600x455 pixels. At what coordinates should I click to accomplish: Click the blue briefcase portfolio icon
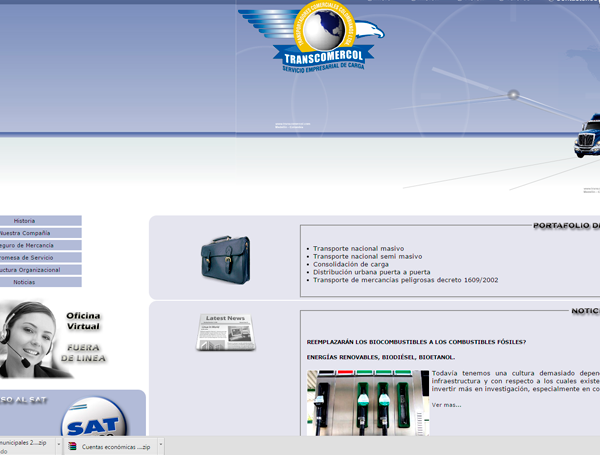[x=226, y=260]
